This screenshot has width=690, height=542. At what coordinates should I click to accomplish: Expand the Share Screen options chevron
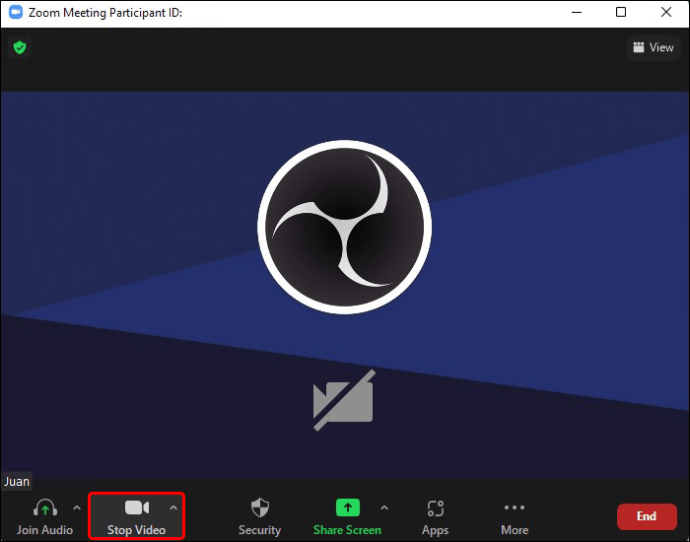384,508
